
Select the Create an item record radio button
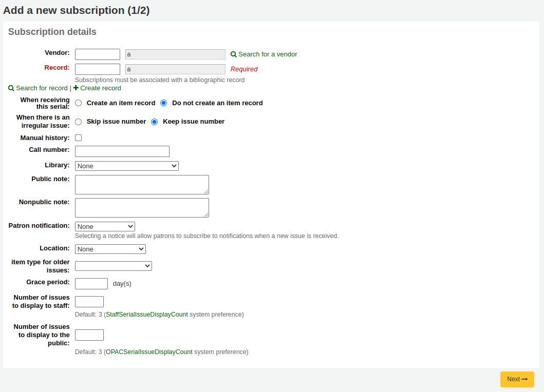click(78, 103)
